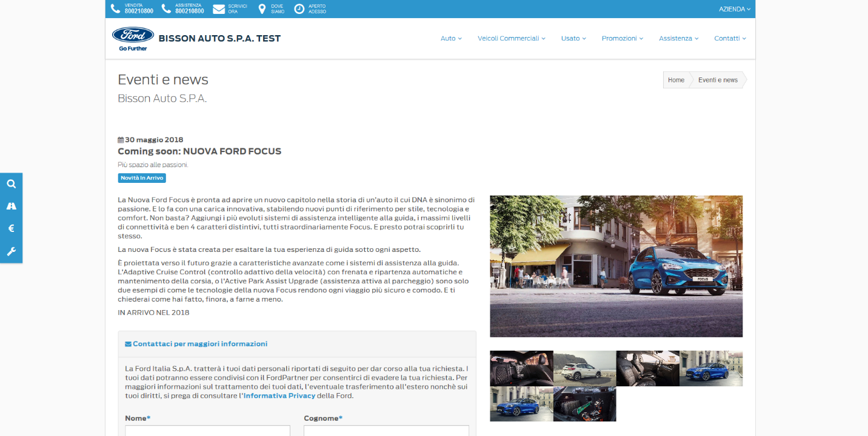Image resolution: width=868 pixels, height=436 pixels.
Task: Click the Aperto Adesso clock icon
Action: (299, 9)
